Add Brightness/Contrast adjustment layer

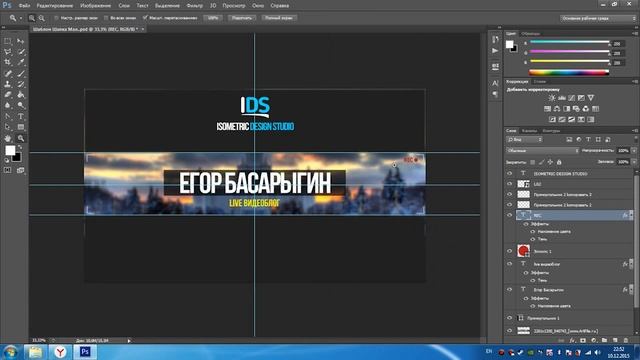tap(552, 98)
